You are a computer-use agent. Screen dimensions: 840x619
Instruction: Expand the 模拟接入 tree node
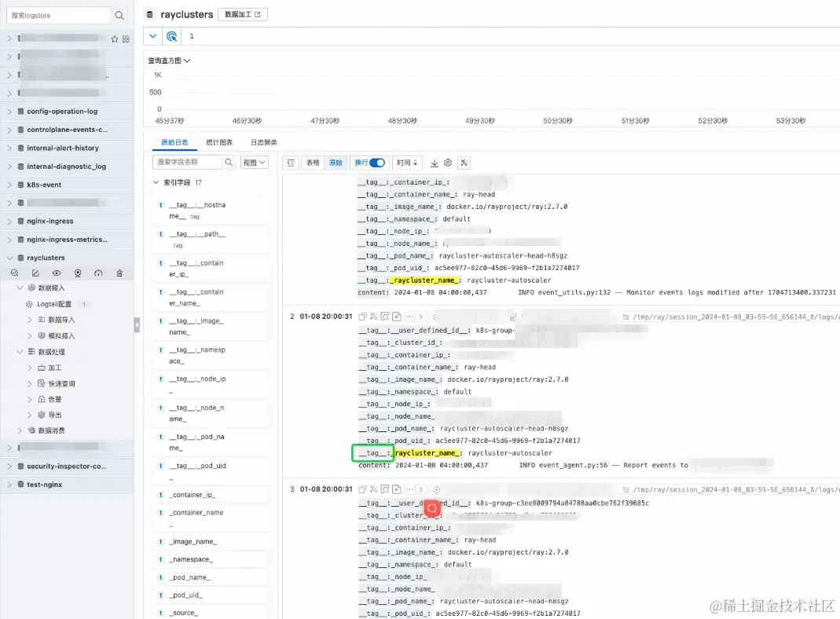pos(29,335)
